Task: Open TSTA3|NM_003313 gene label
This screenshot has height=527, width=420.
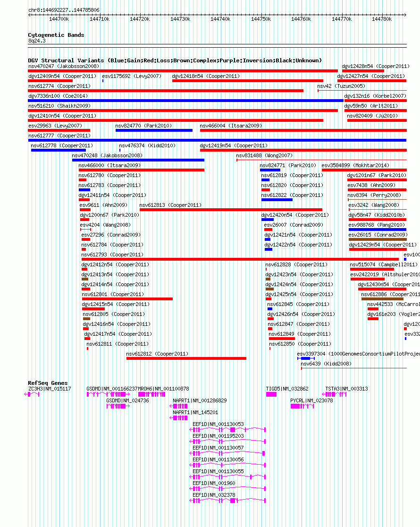Action: point(347,389)
